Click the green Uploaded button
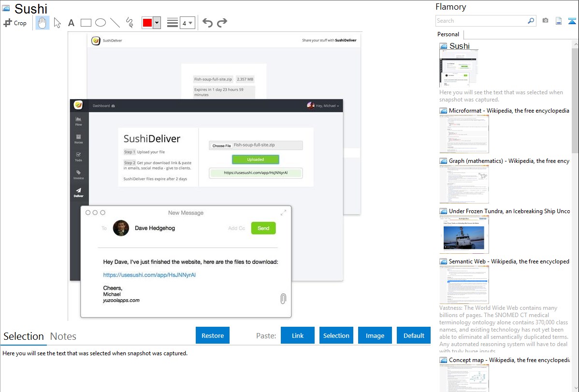The width and height of the screenshot is (579, 392). click(x=256, y=159)
